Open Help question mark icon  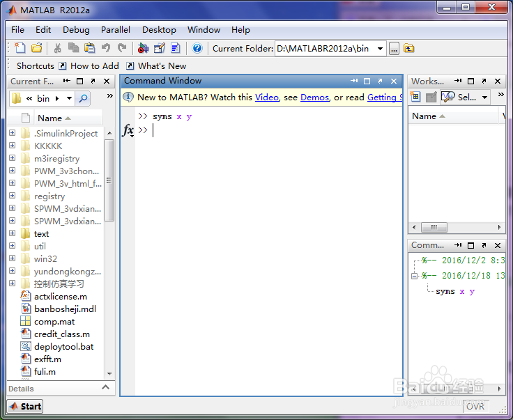pyautogui.click(x=197, y=48)
